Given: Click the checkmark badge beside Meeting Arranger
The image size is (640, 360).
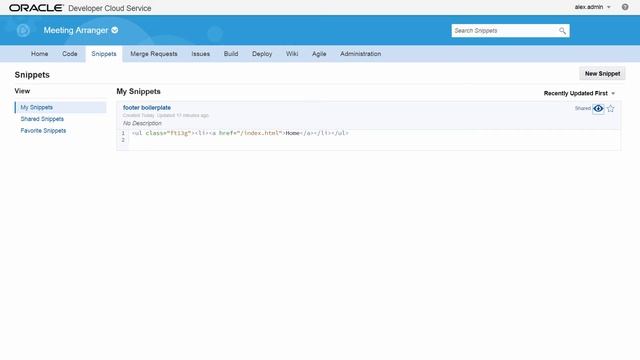Looking at the screenshot, I should (115, 30).
